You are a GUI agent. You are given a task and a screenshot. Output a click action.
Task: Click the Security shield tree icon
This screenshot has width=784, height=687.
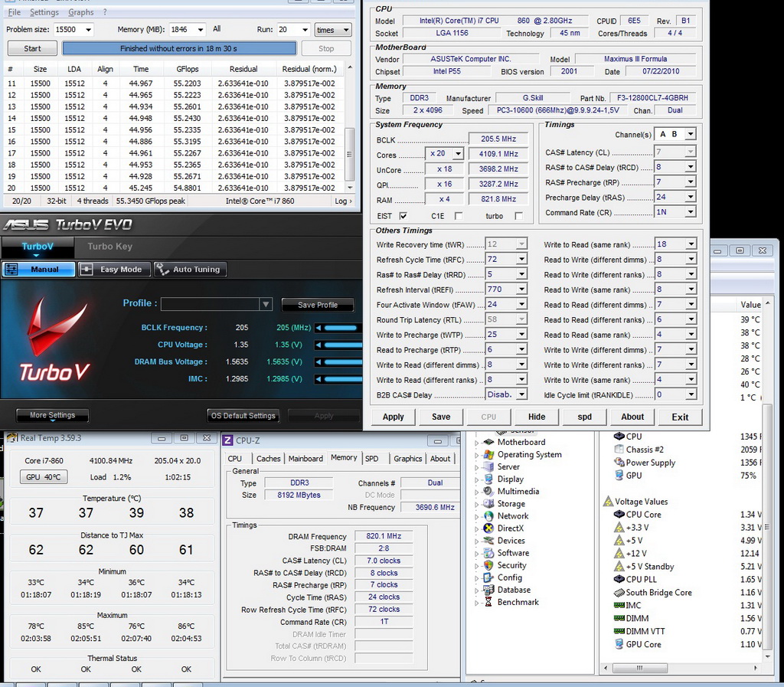(x=488, y=565)
